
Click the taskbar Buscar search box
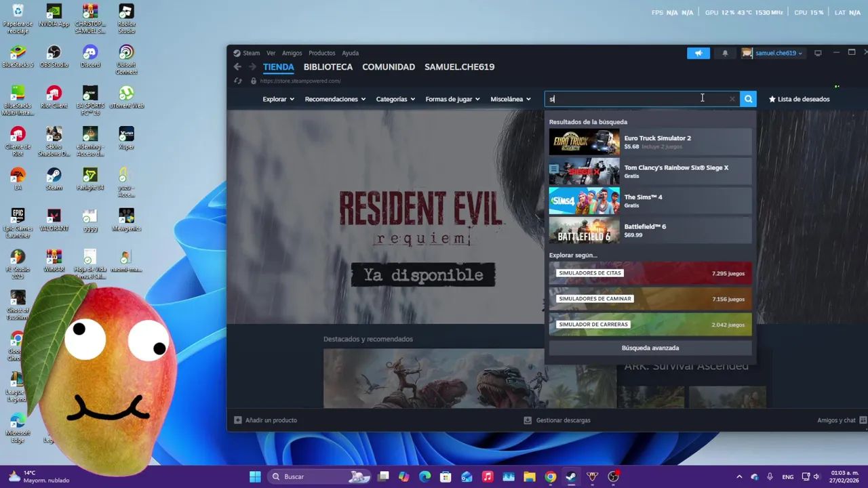pos(318,476)
